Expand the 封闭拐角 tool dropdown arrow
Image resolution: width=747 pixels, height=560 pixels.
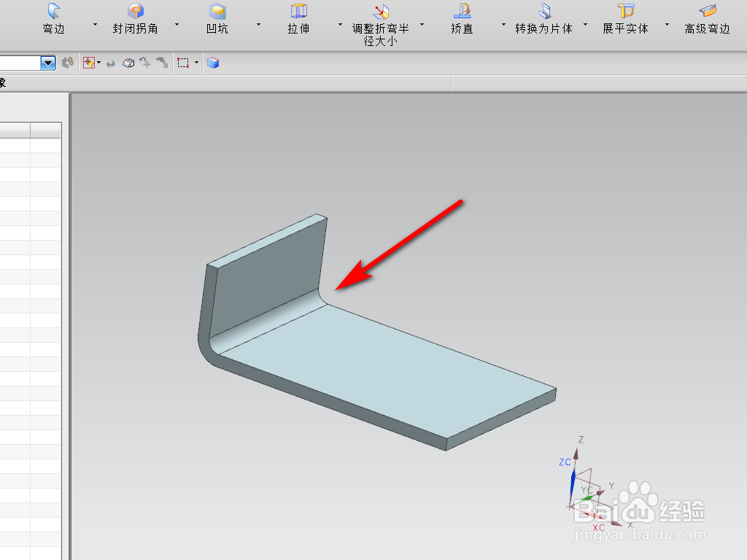(x=177, y=24)
